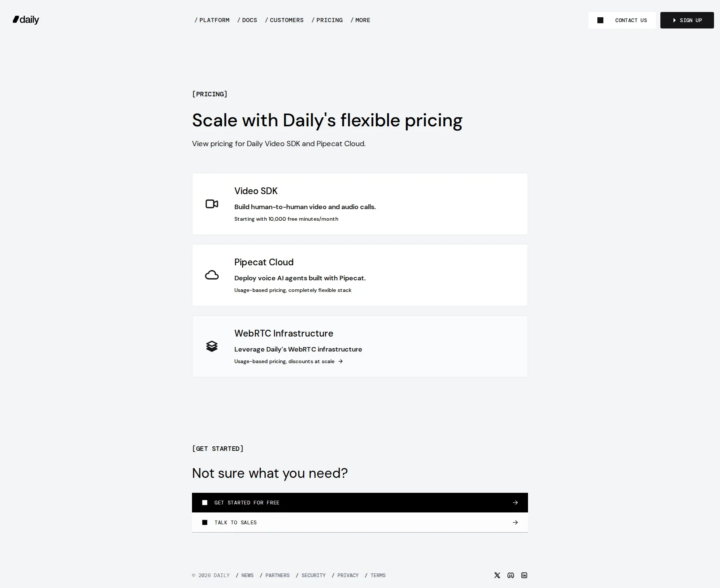Select CUSTOMERS in the navigation bar
This screenshot has height=588, width=720.
click(x=286, y=20)
